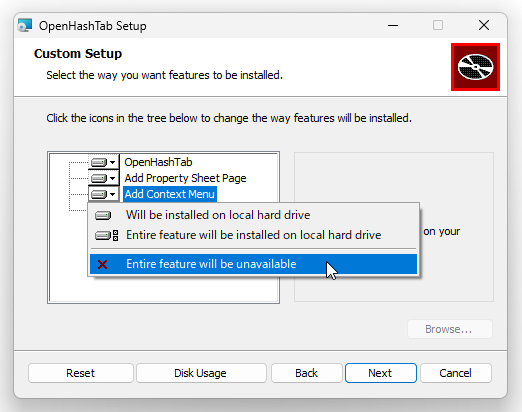
Task: Cancel the OpenHashTab setup
Action: [456, 373]
